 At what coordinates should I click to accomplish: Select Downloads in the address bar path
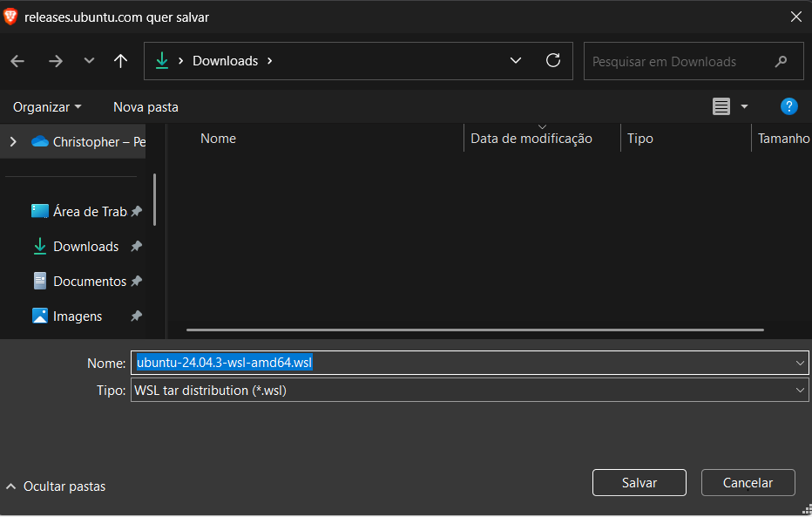click(226, 61)
